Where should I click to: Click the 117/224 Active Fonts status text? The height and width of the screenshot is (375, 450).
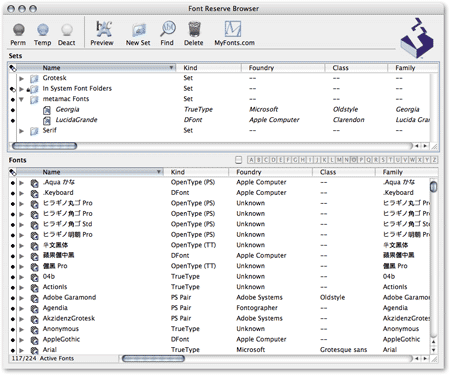pos(43,359)
